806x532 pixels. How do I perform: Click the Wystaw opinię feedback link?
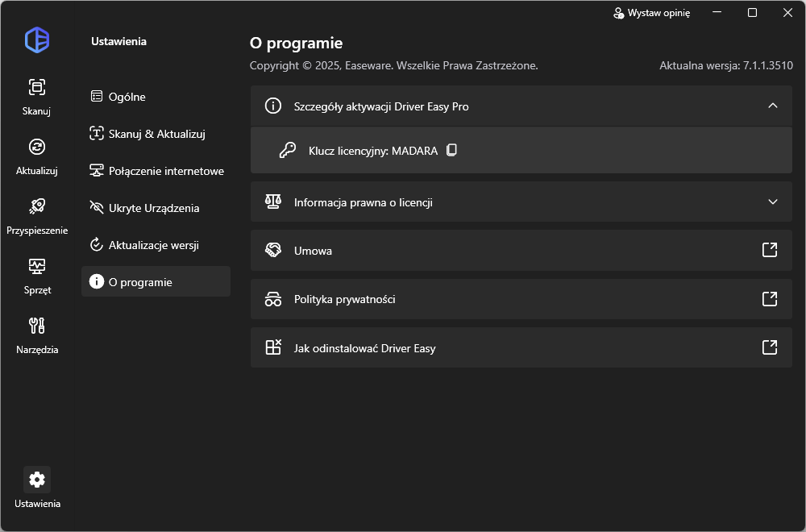pos(652,13)
